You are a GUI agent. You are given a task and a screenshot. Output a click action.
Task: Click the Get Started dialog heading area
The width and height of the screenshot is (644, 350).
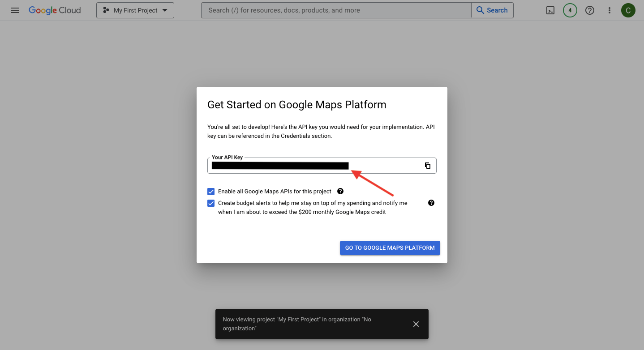[x=296, y=104]
